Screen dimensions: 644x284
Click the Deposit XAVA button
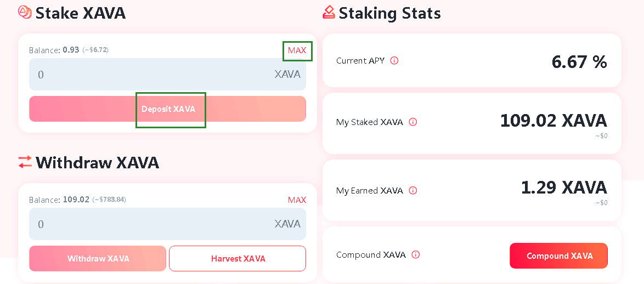167,109
